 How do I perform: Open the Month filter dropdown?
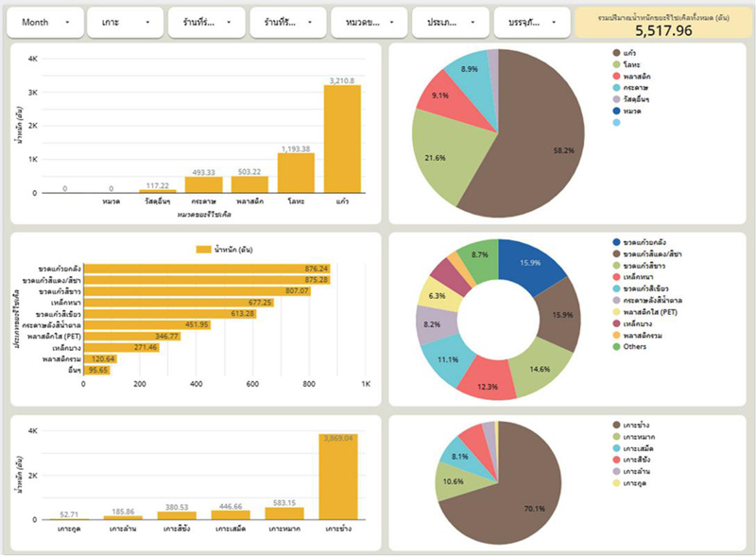[44, 22]
